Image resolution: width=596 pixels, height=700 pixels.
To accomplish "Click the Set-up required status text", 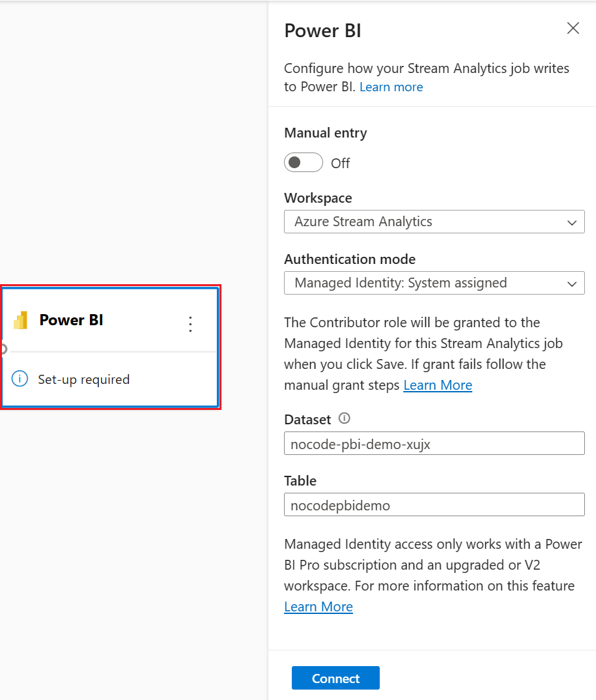I will 84,379.
